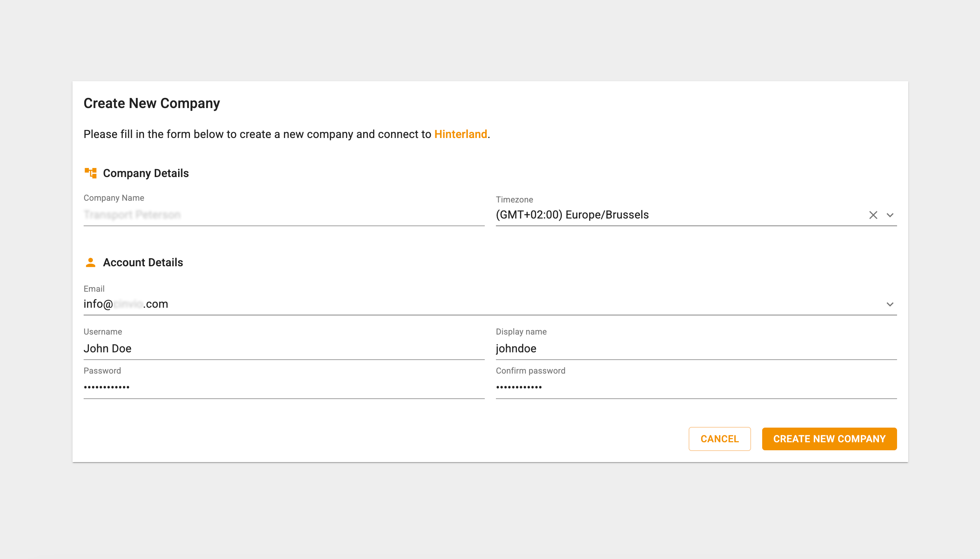Screen dimensions: 980x559
Task: Open the Email dropdown chevron
Action: 890,305
